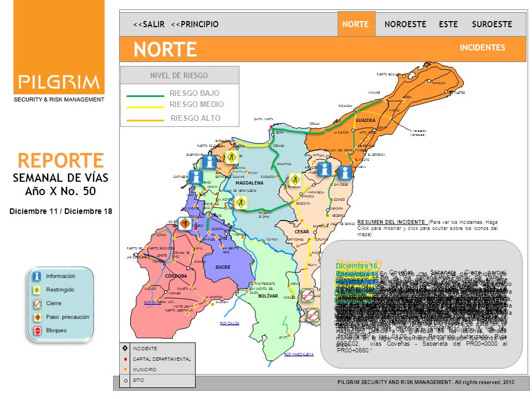Screen dimensions: 532x399
Task: Click the red CAPITAL DEPARTAMENTAL dot
Action: (126, 359)
